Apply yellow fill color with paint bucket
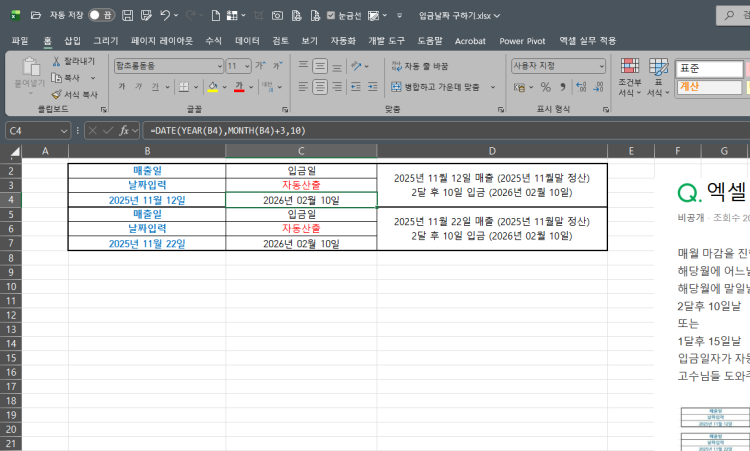 pyautogui.click(x=212, y=87)
